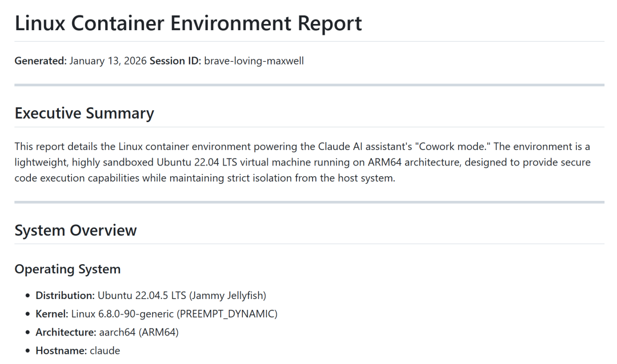Click the Executive Summary heading

[x=84, y=113]
